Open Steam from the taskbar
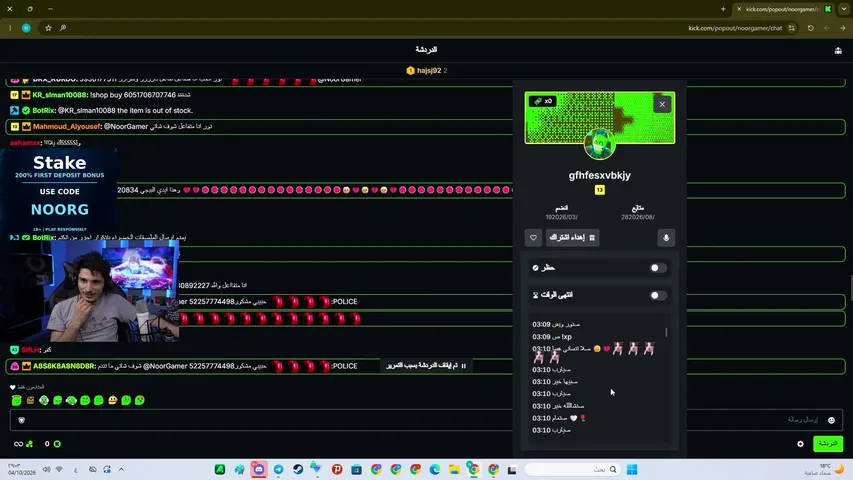 click(298, 469)
